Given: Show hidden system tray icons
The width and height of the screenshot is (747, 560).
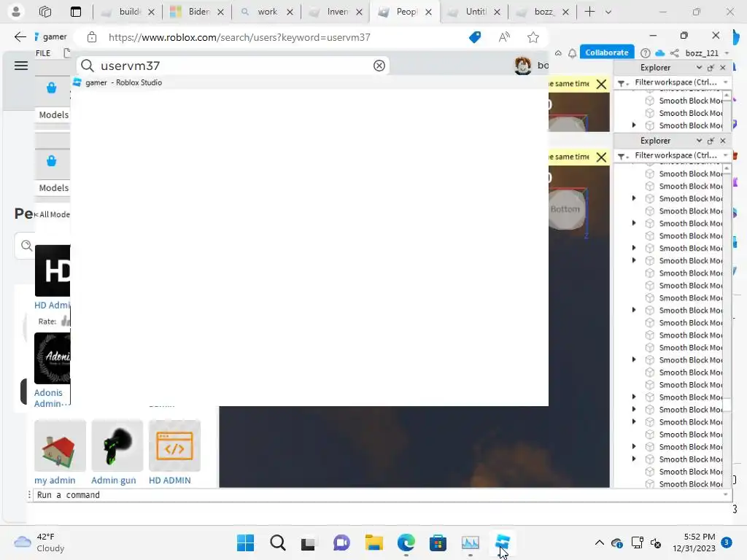Looking at the screenshot, I should (x=600, y=542).
